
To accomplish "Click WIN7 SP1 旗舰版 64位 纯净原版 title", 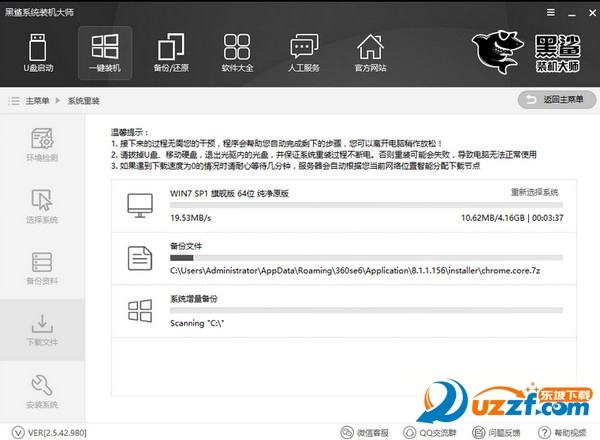I will (x=229, y=194).
